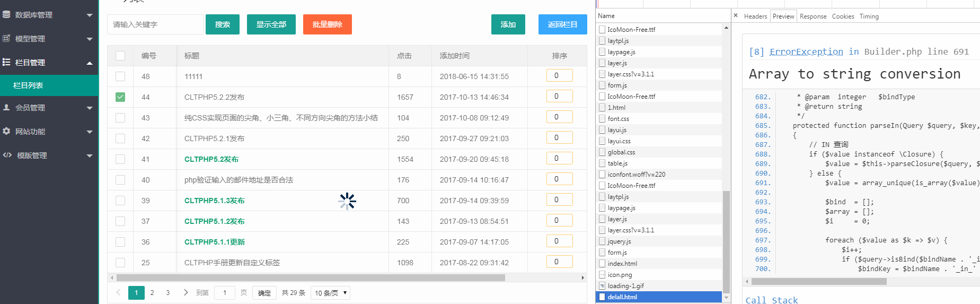Click file icon beside font.css
The height and width of the screenshot is (304, 980).
pyautogui.click(x=602, y=119)
